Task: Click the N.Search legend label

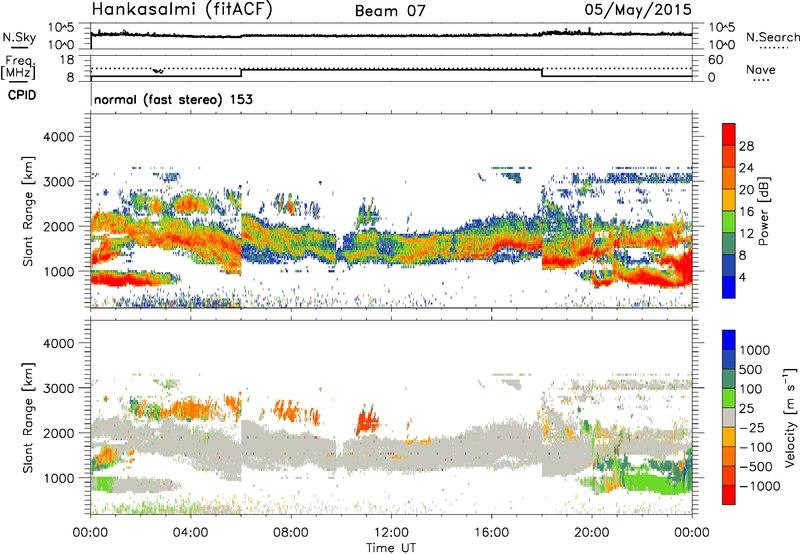Action: (x=772, y=37)
